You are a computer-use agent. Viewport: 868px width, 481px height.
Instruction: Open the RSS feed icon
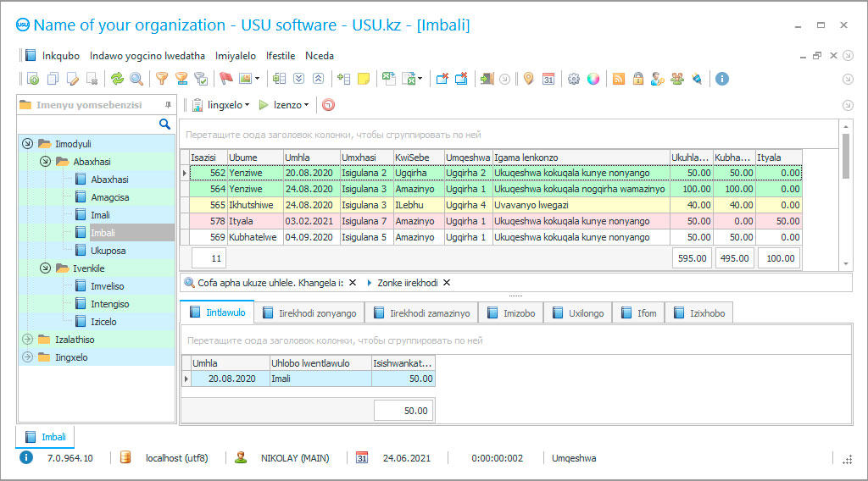(619, 79)
